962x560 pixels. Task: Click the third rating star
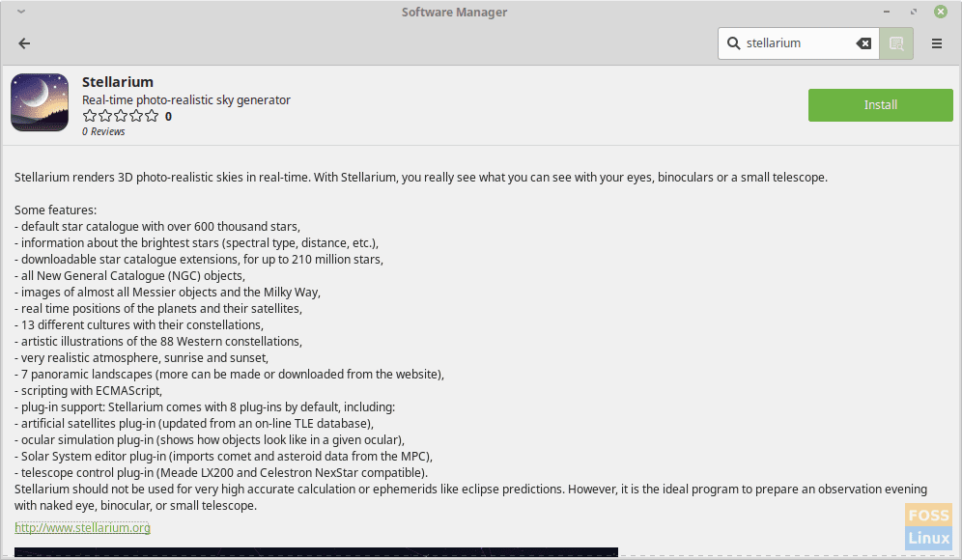click(121, 116)
